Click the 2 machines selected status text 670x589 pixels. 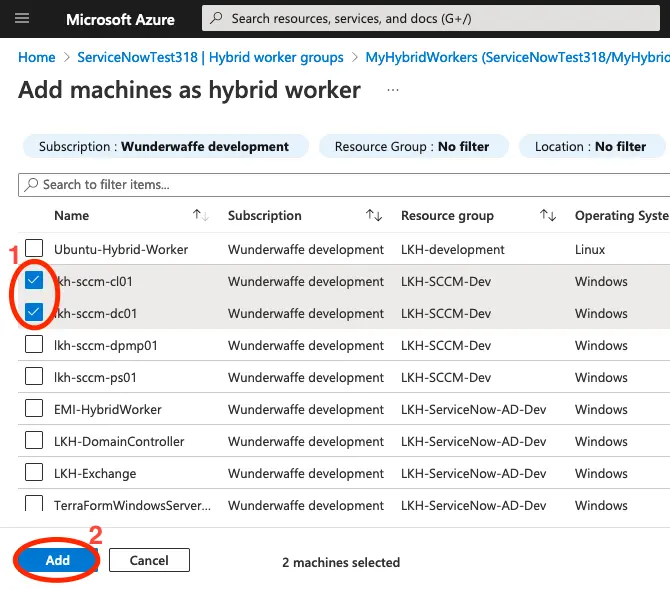tap(341, 562)
